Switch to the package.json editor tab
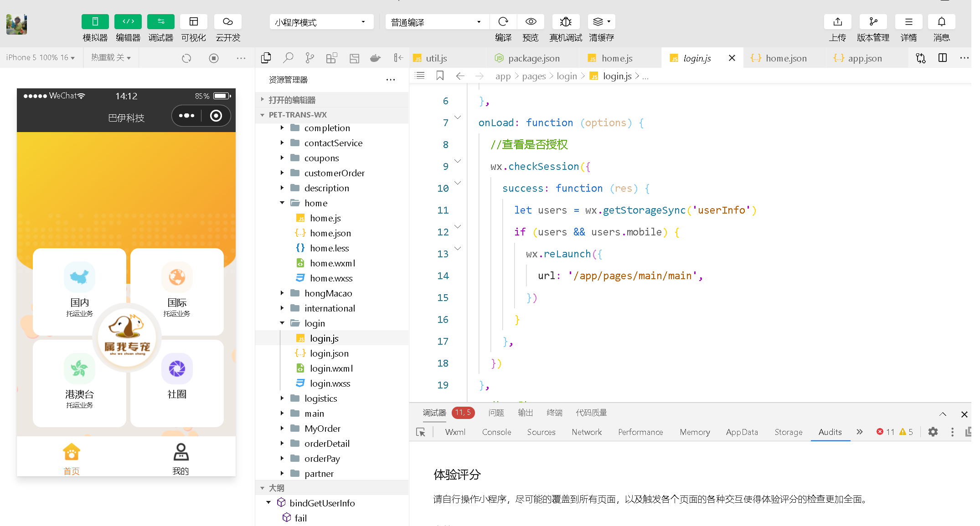 pos(533,58)
